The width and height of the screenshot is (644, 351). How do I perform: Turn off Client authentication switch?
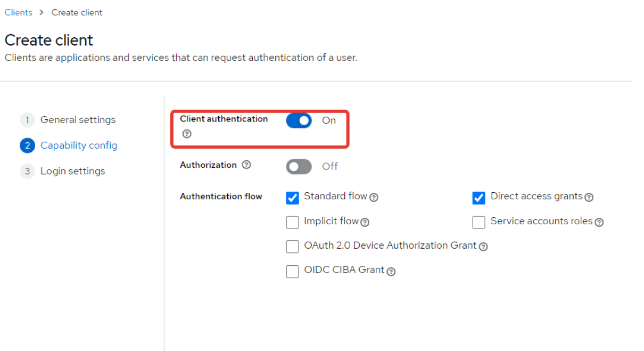(299, 121)
